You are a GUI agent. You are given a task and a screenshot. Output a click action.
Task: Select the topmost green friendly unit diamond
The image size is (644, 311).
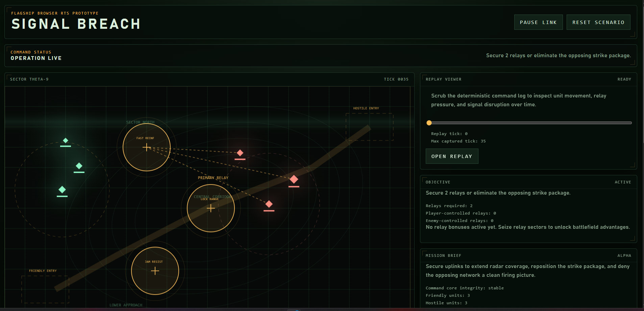click(x=66, y=140)
